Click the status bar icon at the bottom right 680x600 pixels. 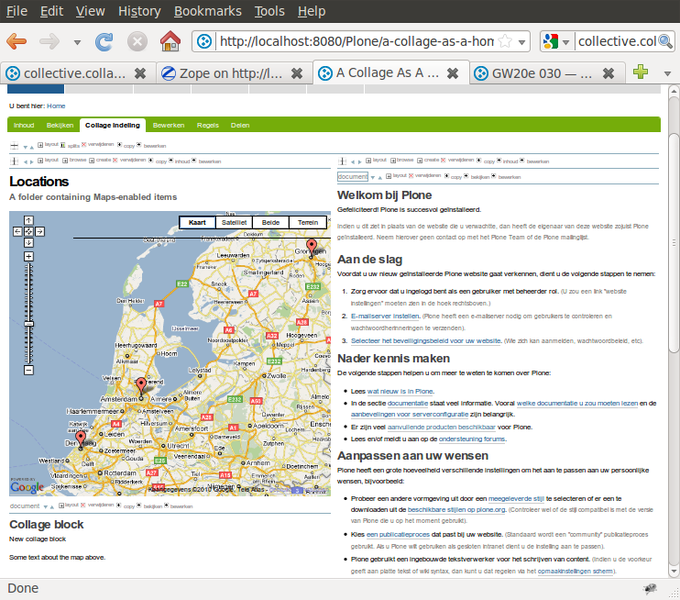(650, 589)
